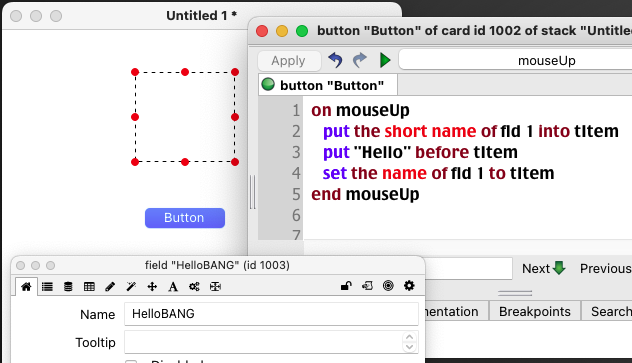
Task: Click the find text box left of Next
Action: (x=468, y=268)
